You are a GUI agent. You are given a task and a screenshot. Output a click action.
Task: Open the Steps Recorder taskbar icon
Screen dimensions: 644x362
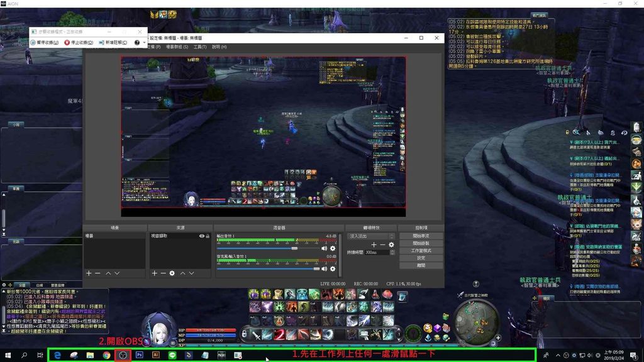pyautogui.click(x=238, y=355)
